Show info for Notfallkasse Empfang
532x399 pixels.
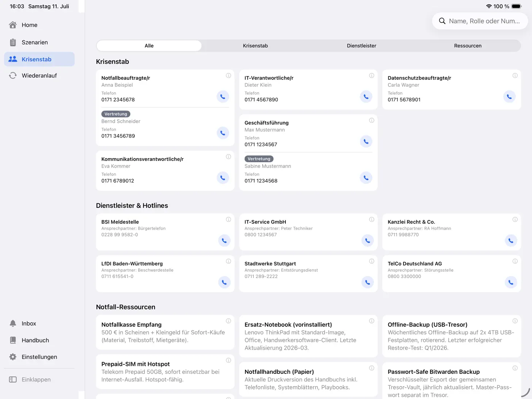[228, 321]
